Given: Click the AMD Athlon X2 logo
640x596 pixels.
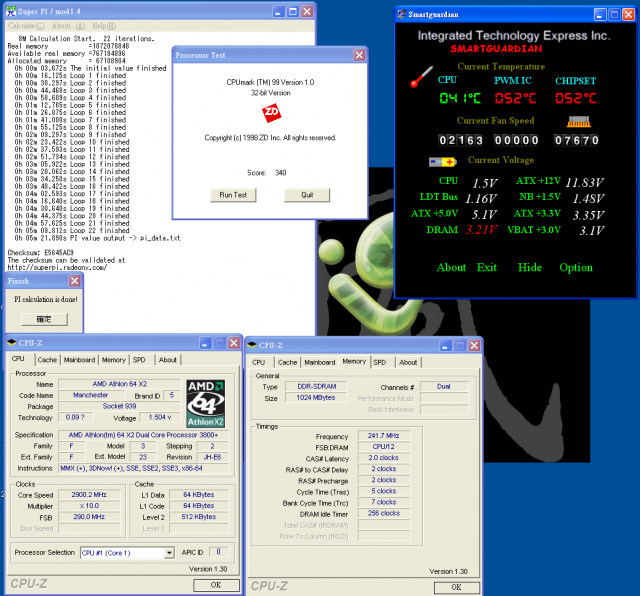Looking at the screenshot, I should pos(206,403).
